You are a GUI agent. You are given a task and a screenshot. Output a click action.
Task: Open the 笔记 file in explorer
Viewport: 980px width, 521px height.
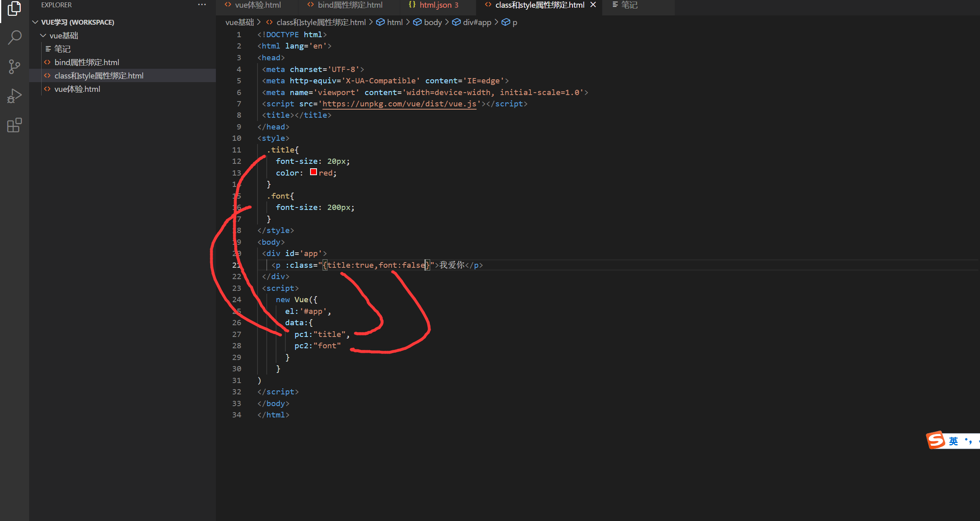[x=62, y=49]
